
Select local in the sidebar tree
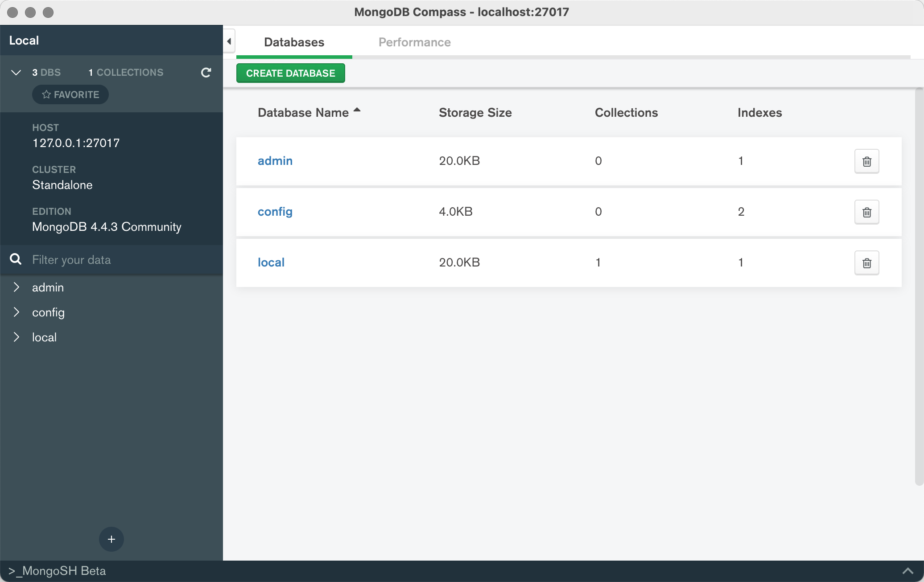pos(44,337)
